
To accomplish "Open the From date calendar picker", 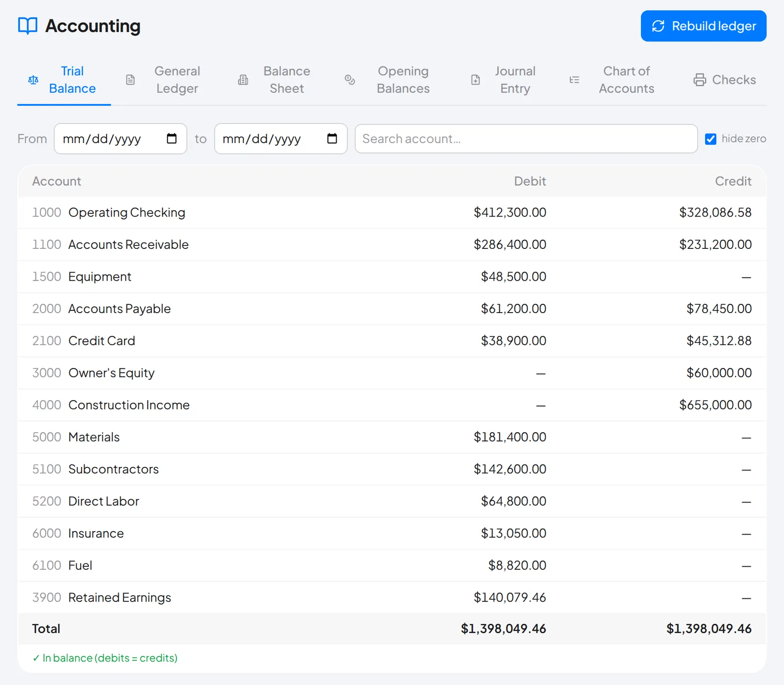I will point(171,139).
